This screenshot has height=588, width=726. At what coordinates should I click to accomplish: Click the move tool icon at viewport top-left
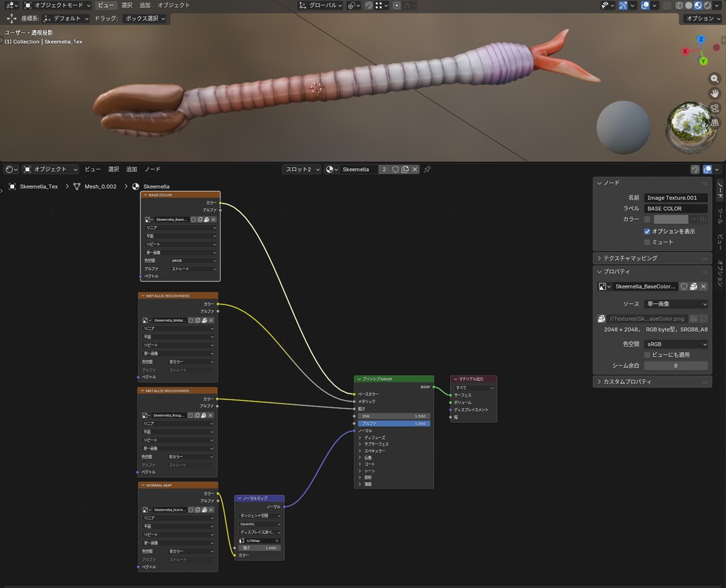tap(11, 18)
